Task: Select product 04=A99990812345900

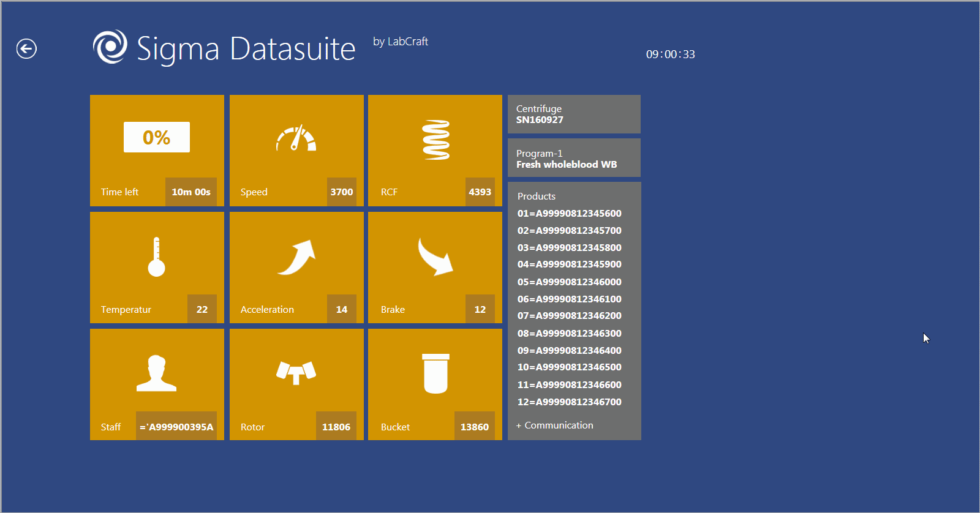Action: [569, 264]
